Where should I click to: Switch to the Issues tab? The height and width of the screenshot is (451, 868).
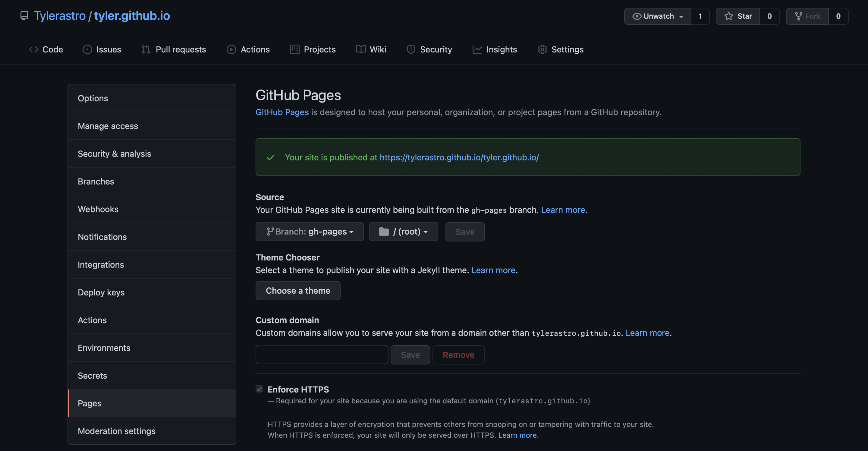pos(102,49)
